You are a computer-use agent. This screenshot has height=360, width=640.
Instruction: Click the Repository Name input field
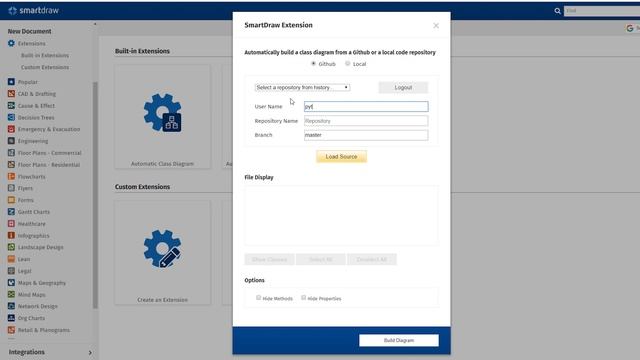(366, 121)
